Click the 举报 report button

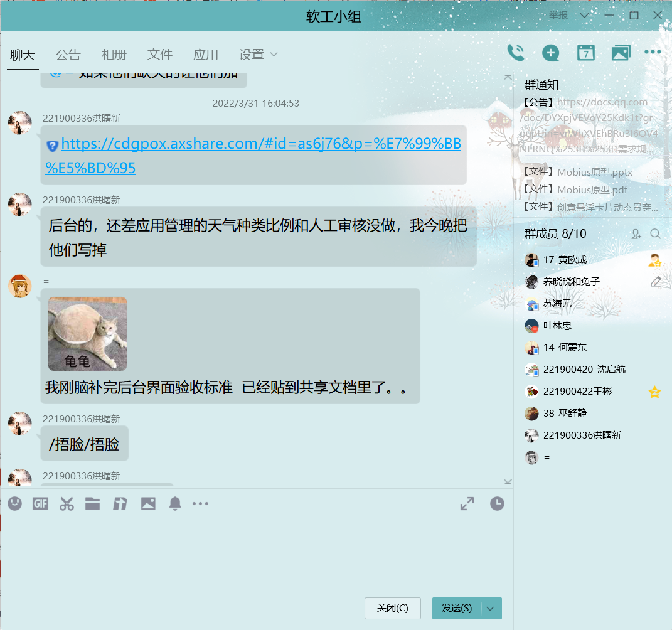pyautogui.click(x=558, y=16)
